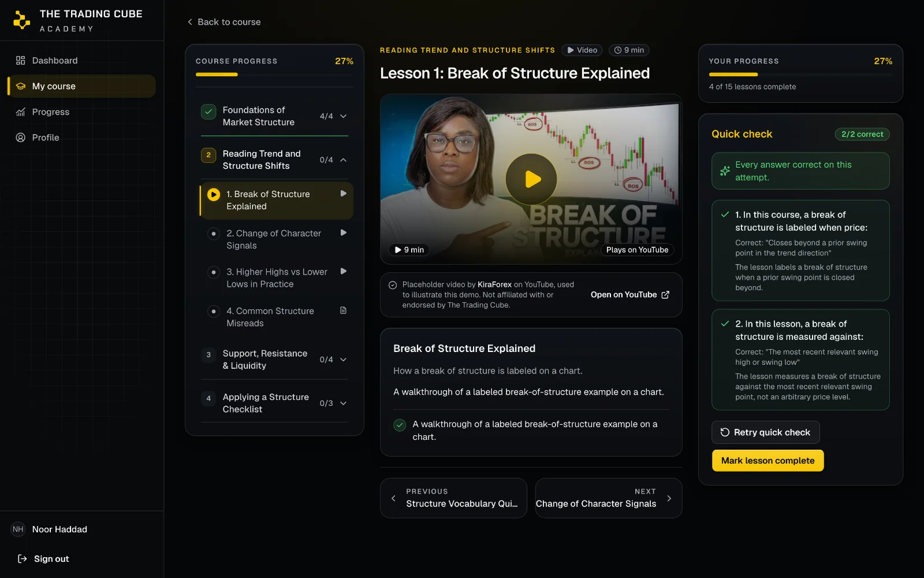Viewport: 924px width, 578px height.
Task: Click the Sign out button
Action: tap(43, 559)
